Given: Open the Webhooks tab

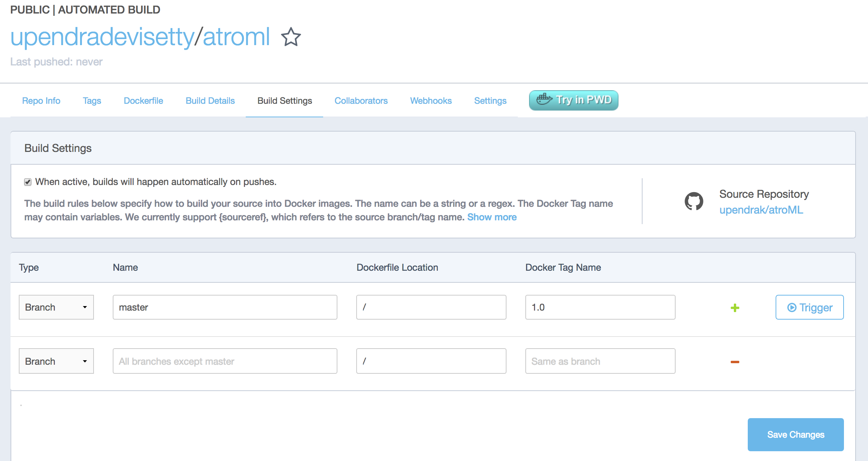Looking at the screenshot, I should pyautogui.click(x=431, y=101).
